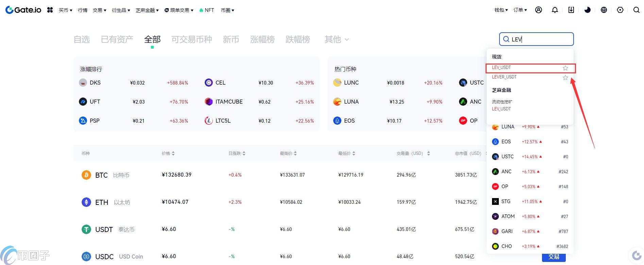
Task: Click the PSP coin icon
Action: click(x=83, y=121)
